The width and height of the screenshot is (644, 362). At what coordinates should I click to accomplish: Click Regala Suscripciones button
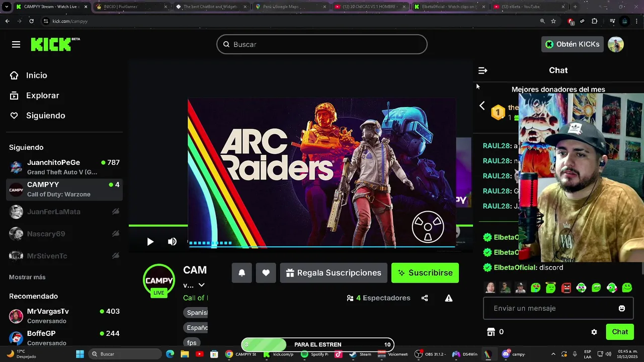point(334,273)
